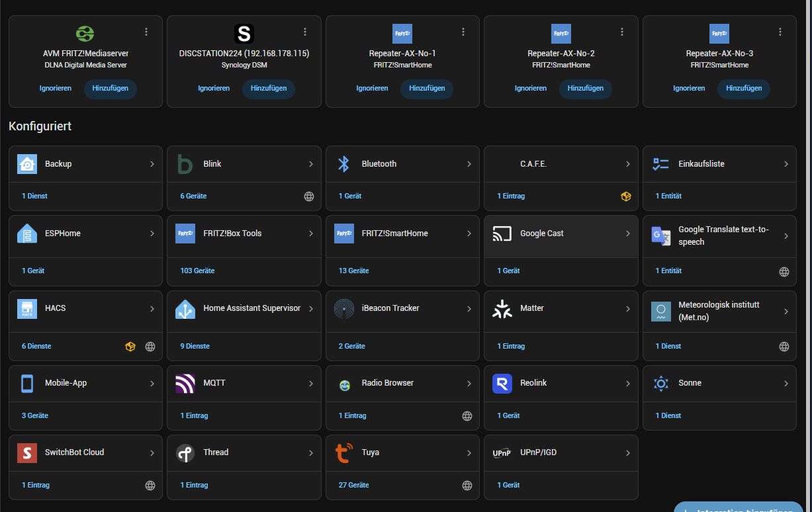Click the ESPHome integration icon
The image size is (812, 512).
(x=27, y=234)
